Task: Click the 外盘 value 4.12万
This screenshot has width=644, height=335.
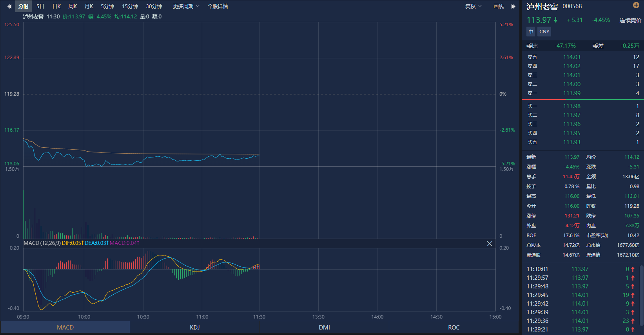Action: tap(572, 226)
